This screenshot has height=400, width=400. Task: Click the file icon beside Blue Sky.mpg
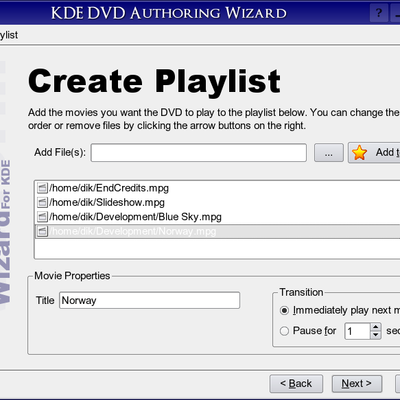[42, 217]
